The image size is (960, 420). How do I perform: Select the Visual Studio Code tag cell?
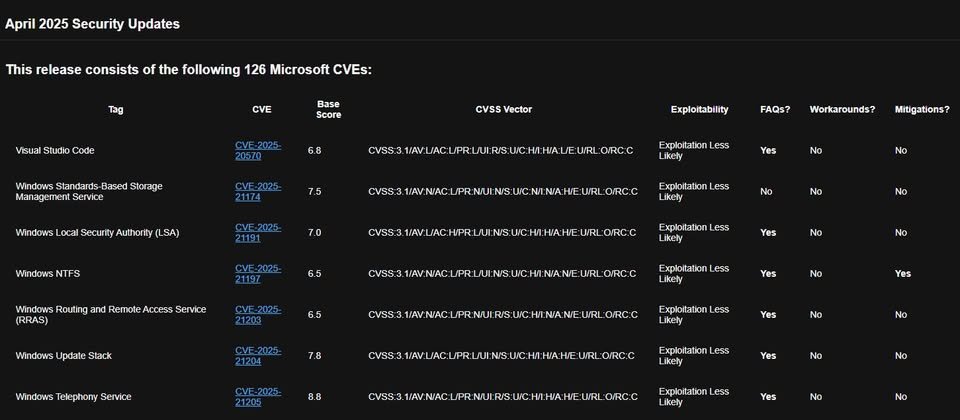(x=55, y=151)
